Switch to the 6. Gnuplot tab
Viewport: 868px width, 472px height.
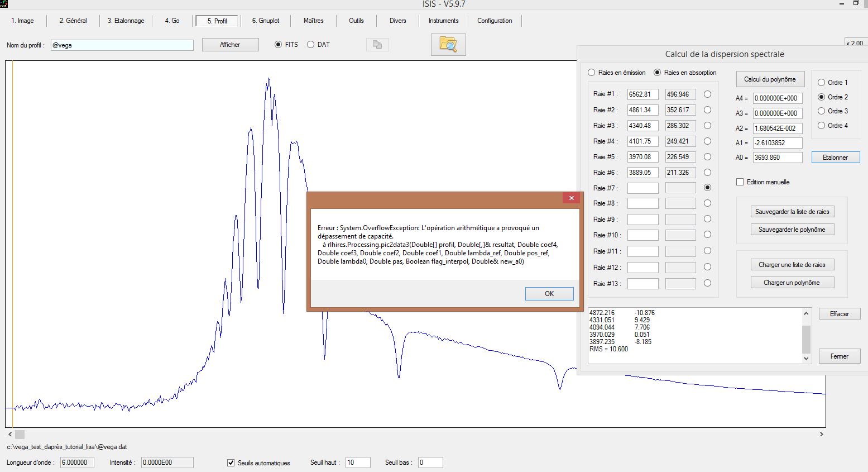click(x=266, y=21)
